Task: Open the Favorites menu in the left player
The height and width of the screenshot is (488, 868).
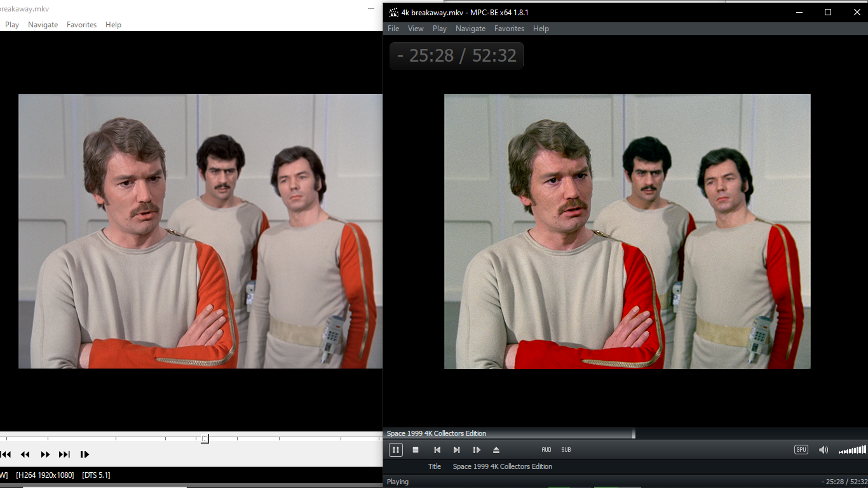Action: pos(81,25)
